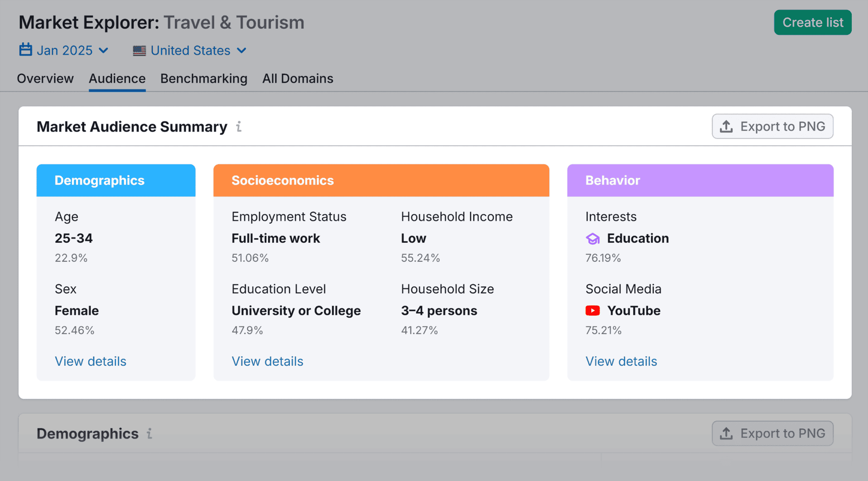Click info icon beside Demographics section heading
Screen dimensions: 868x481
(149, 434)
